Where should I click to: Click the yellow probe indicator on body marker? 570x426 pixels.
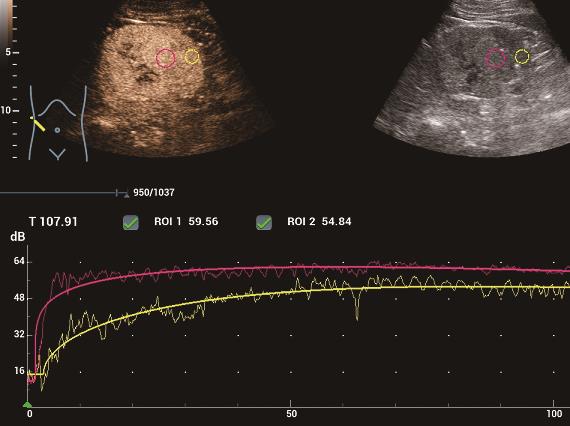[x=38, y=124]
